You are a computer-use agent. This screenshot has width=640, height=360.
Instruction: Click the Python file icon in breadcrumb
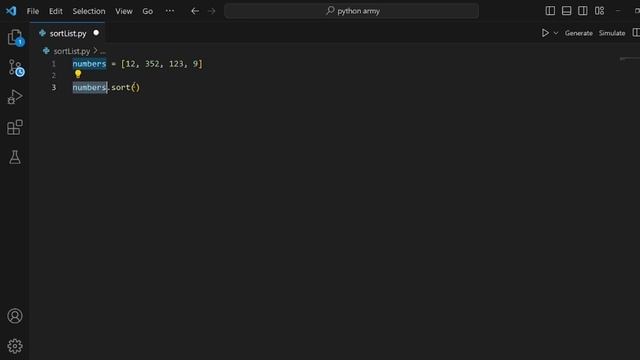click(x=46, y=51)
